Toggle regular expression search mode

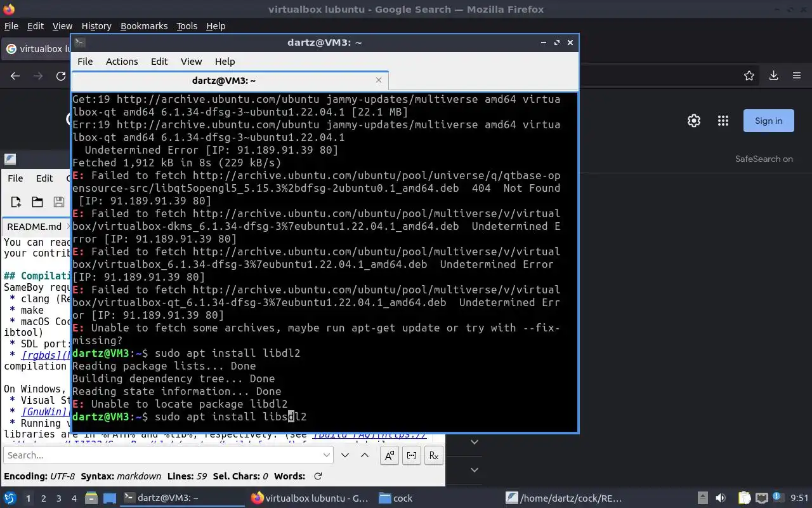point(434,455)
